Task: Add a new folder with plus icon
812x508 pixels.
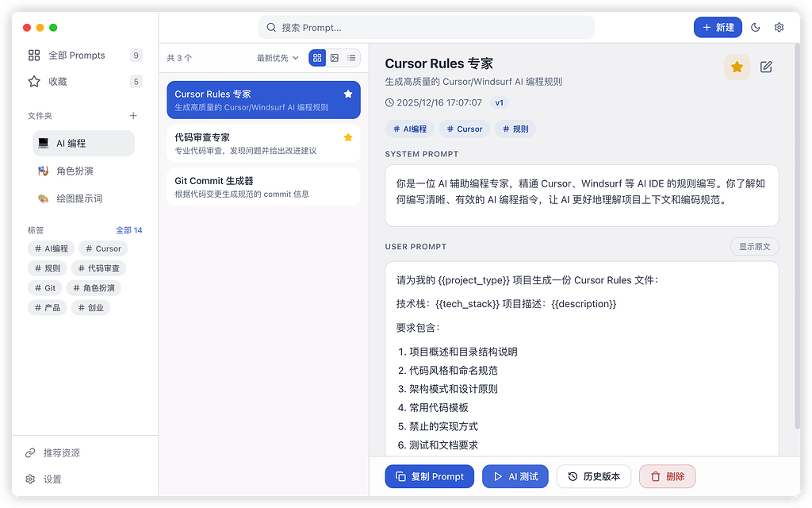Action: pos(133,116)
